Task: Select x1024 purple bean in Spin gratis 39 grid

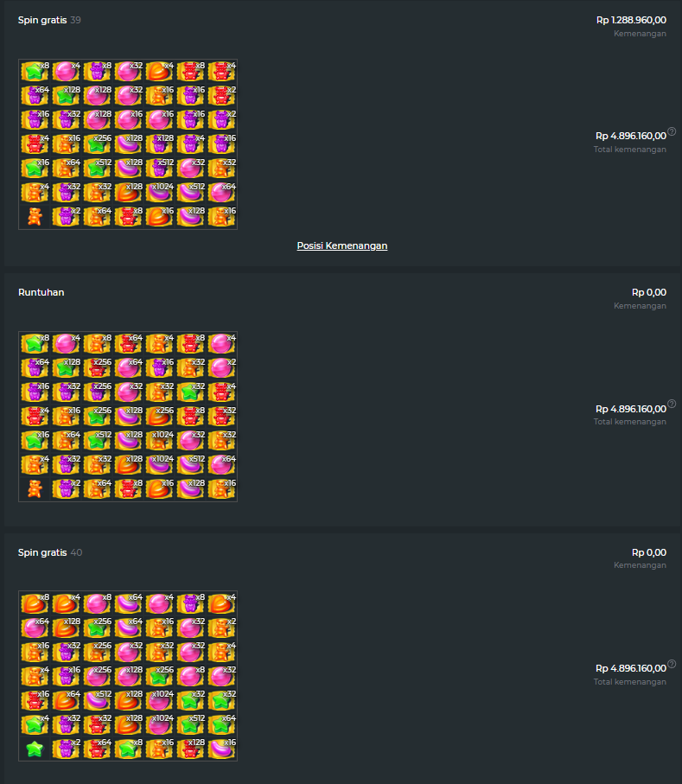Action: 160,193
